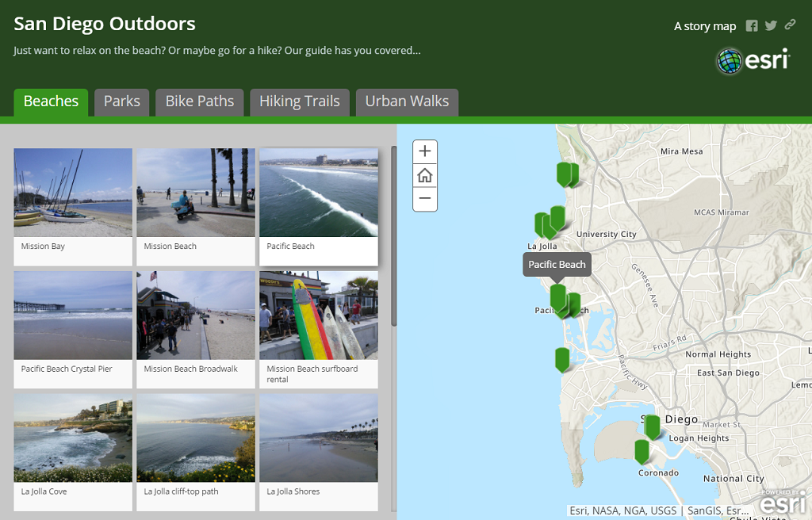Open the esri logo in header
Image resolution: width=812 pixels, height=520 pixels.
coord(753,60)
